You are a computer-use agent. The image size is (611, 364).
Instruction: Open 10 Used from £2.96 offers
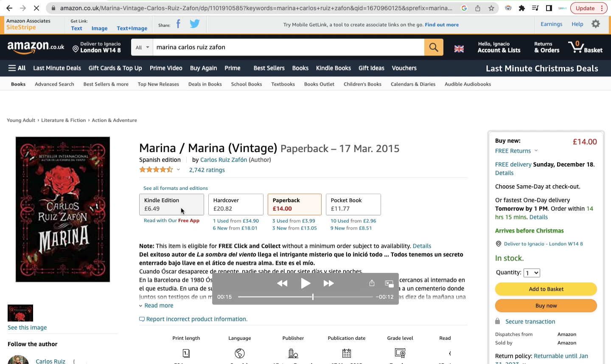coord(353,221)
